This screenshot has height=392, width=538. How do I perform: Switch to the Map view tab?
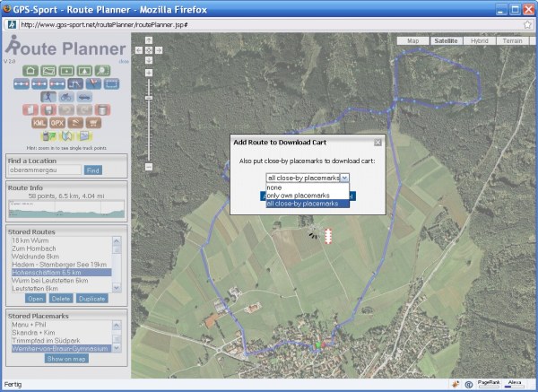click(412, 40)
